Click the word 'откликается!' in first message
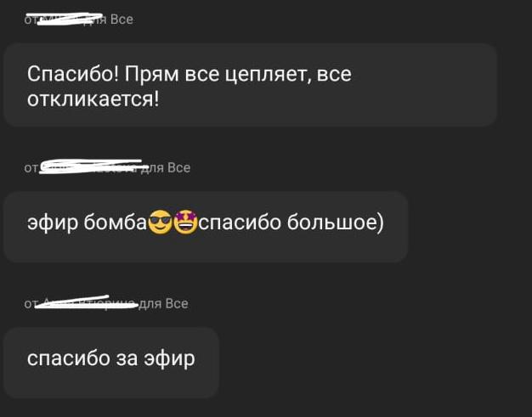 [93, 99]
